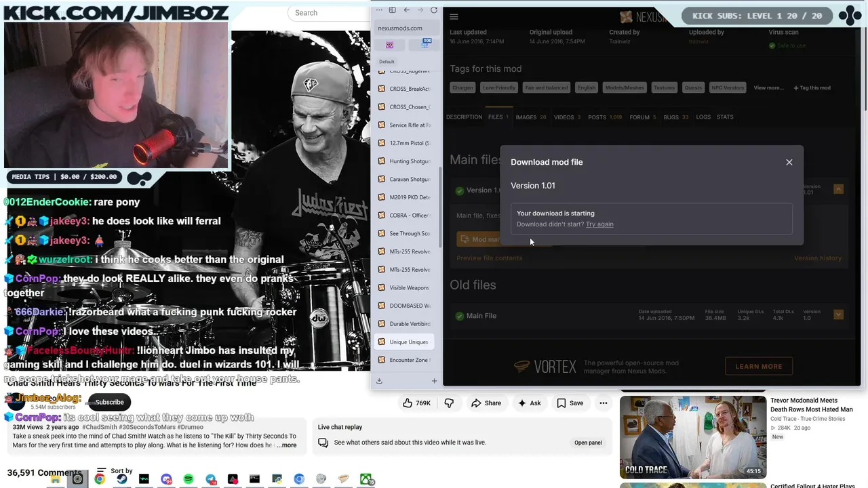Screen dimensions: 868x488
Task: Click the Chargen tag
Action: tap(462, 87)
